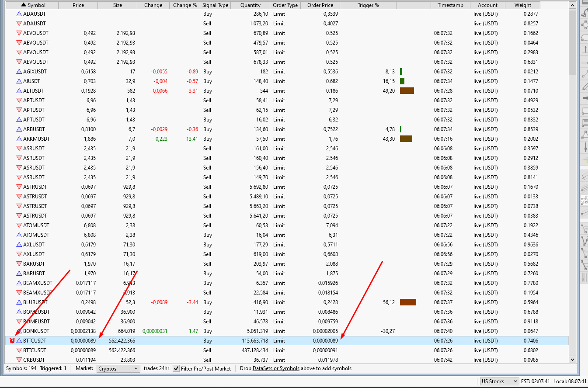Click the blue triangle on the BARUSDT Buy row
Image resolution: width=588 pixels, height=388 pixels.
point(19,274)
